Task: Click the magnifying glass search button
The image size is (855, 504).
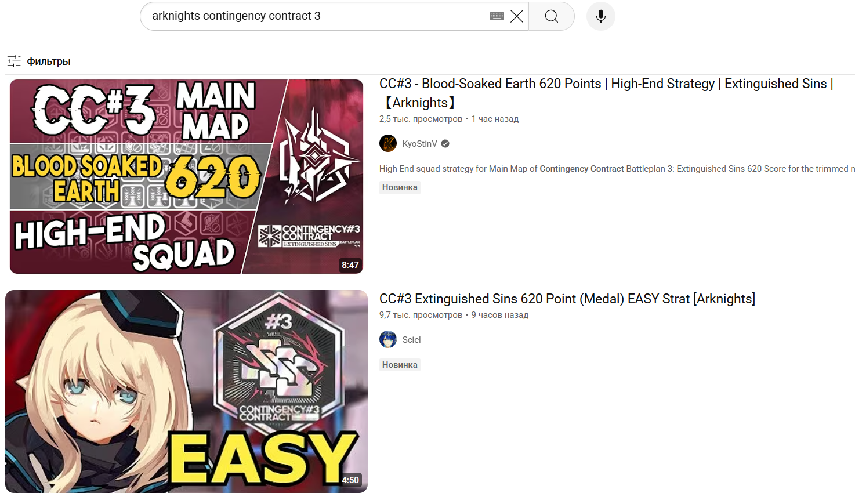Action: tap(552, 16)
